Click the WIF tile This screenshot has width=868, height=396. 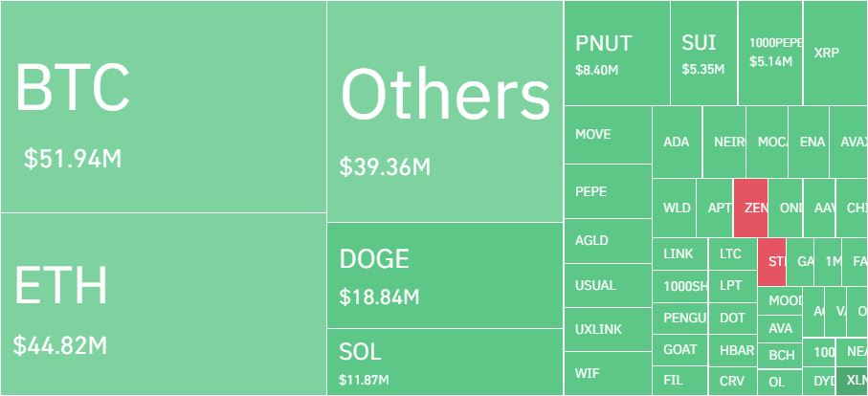point(608,373)
